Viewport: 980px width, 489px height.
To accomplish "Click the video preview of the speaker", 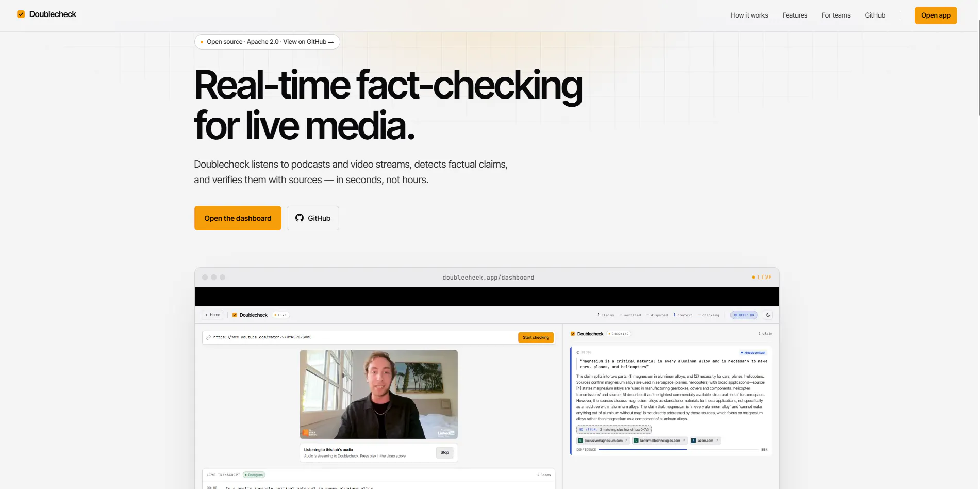I will click(379, 395).
